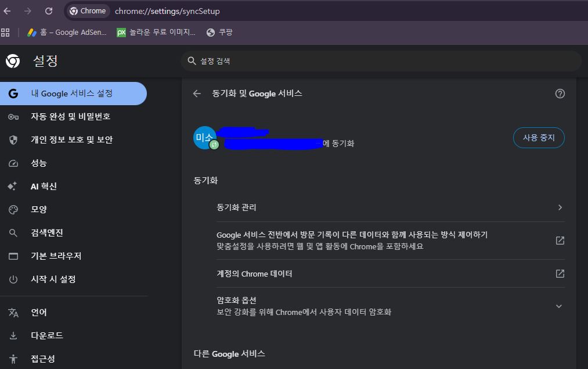
Task: Click the browser forward arrow
Action: [x=28, y=11]
